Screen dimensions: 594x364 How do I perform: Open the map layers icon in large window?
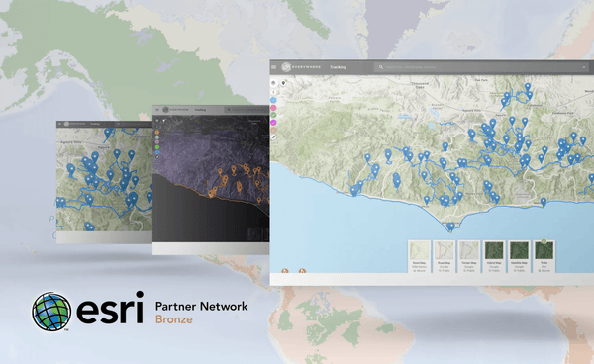[x=274, y=83]
